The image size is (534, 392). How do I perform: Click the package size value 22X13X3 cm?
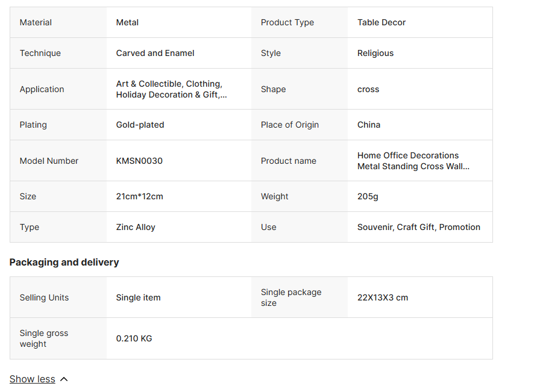tap(382, 297)
